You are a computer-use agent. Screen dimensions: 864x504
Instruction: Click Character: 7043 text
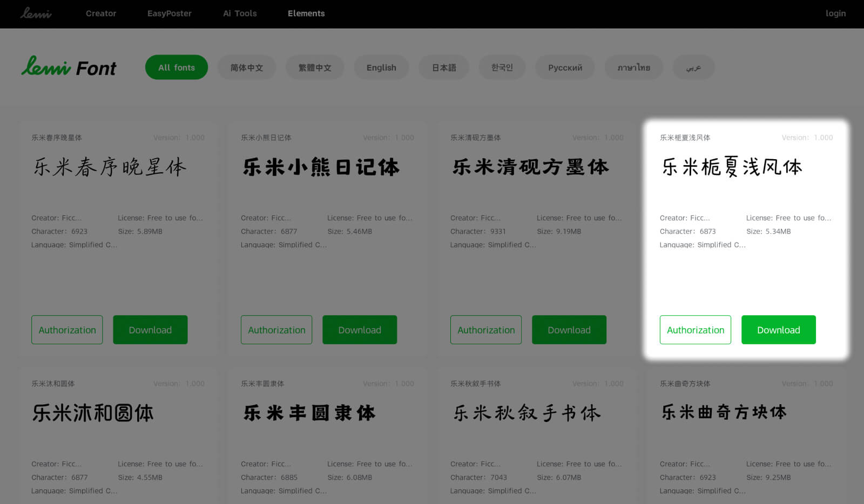tap(478, 478)
